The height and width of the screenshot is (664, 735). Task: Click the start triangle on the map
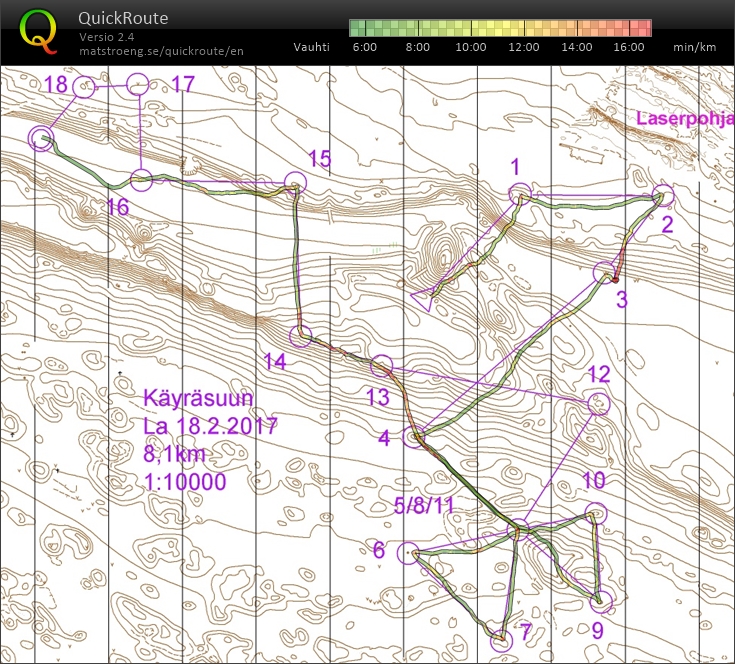pyautogui.click(x=424, y=299)
